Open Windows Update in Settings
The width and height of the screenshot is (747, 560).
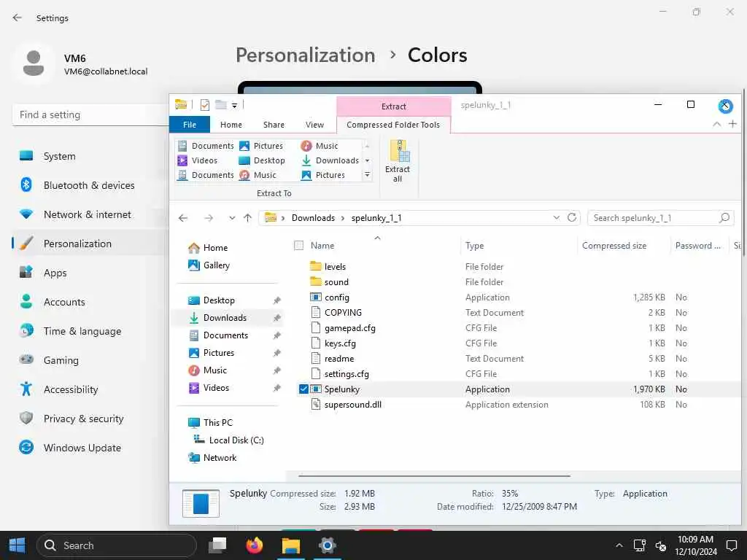tap(90, 448)
